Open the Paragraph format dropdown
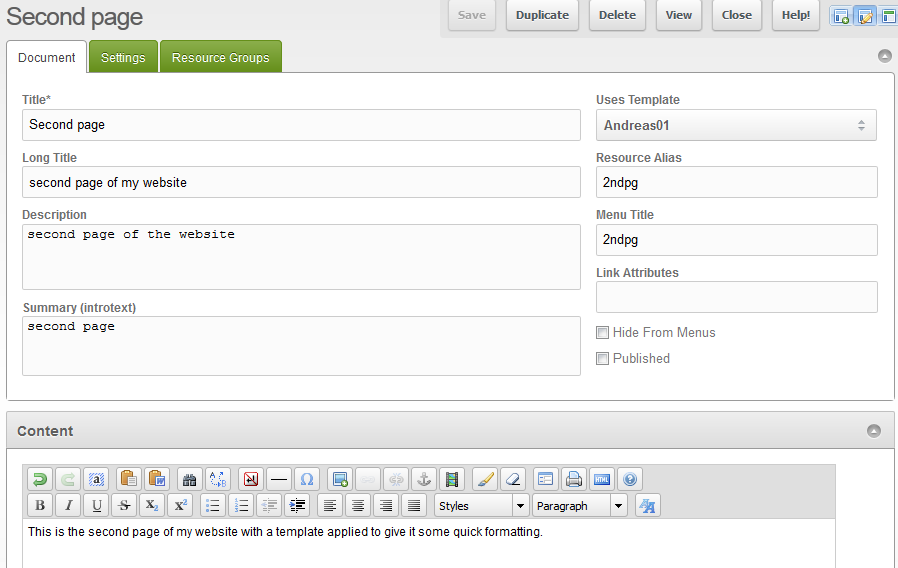The height and width of the screenshot is (568, 898). pos(579,506)
